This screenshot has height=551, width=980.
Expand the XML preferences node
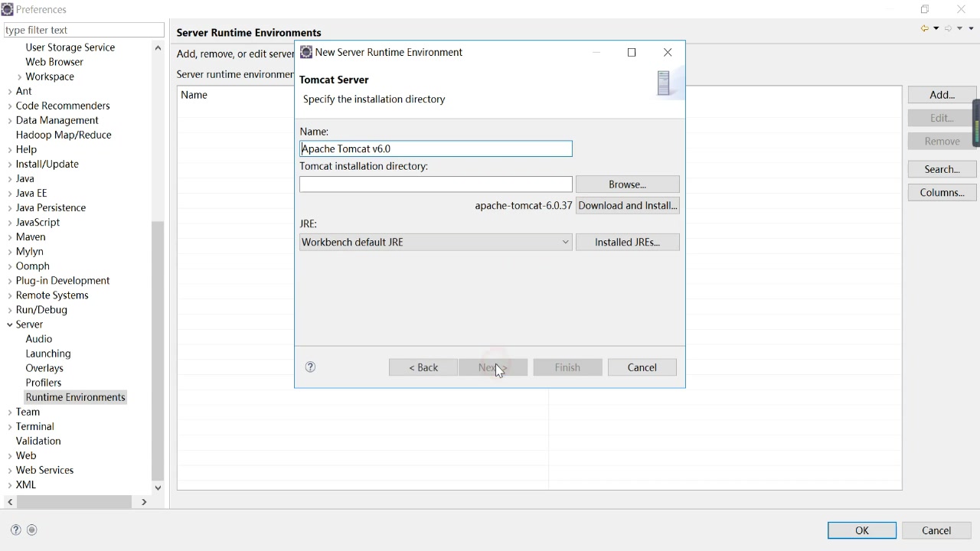[10, 484]
